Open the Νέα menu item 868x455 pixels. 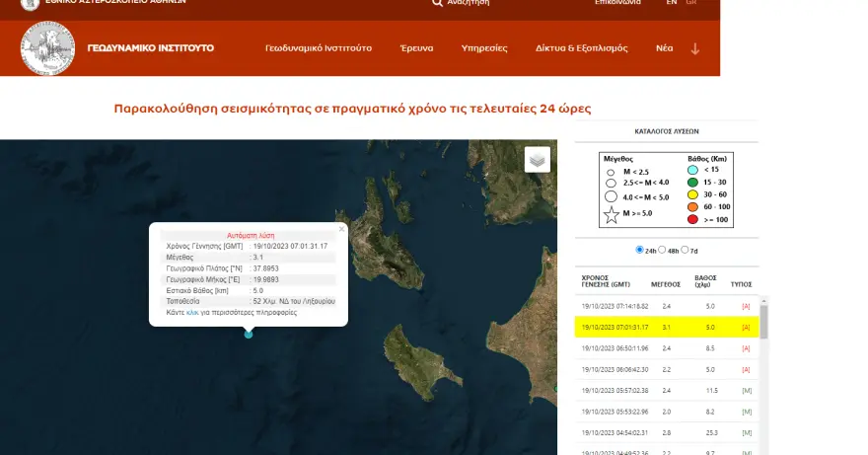click(x=665, y=48)
